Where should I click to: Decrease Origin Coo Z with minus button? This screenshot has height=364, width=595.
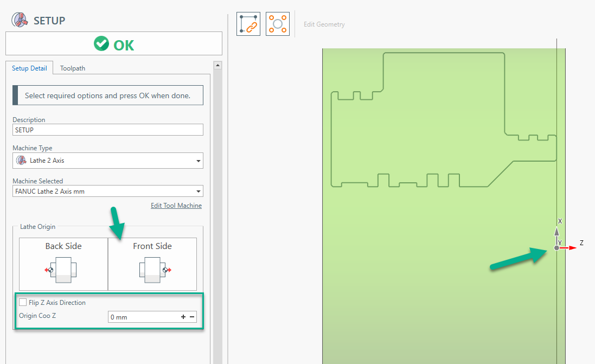[x=192, y=317]
